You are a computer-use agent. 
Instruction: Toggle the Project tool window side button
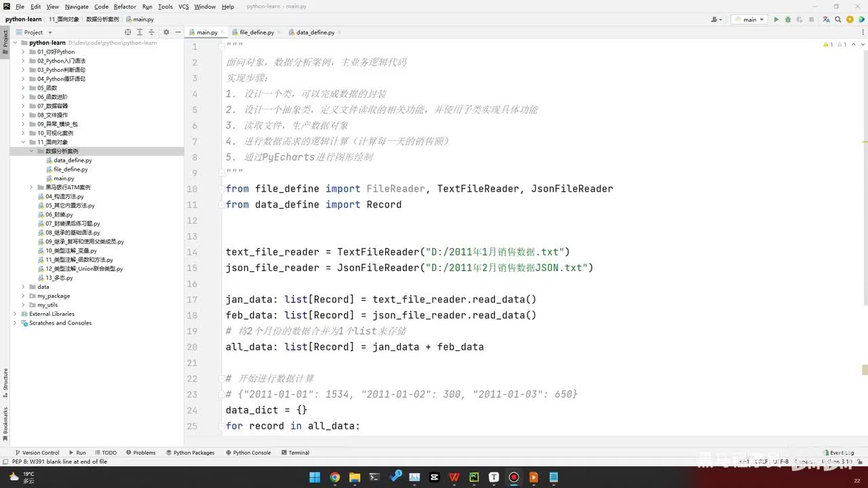coord(5,41)
